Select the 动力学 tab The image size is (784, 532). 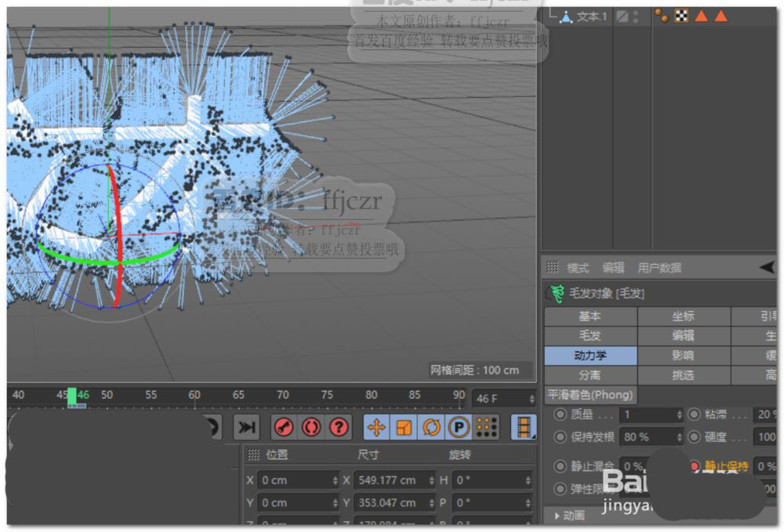590,356
